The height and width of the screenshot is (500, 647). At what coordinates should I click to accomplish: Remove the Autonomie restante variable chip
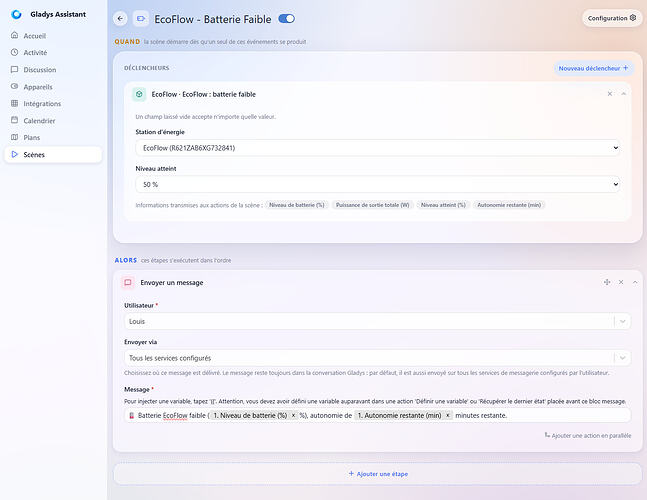pyautogui.click(x=448, y=415)
